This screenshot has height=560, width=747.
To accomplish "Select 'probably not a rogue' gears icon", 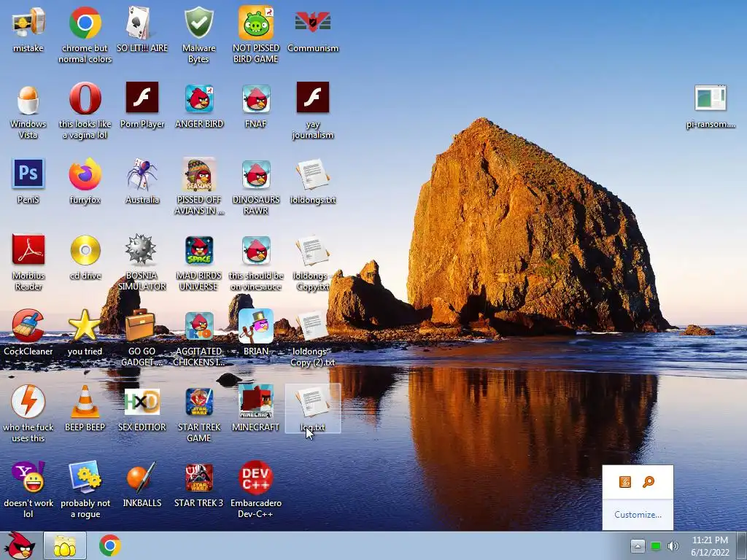I will coord(85,489).
